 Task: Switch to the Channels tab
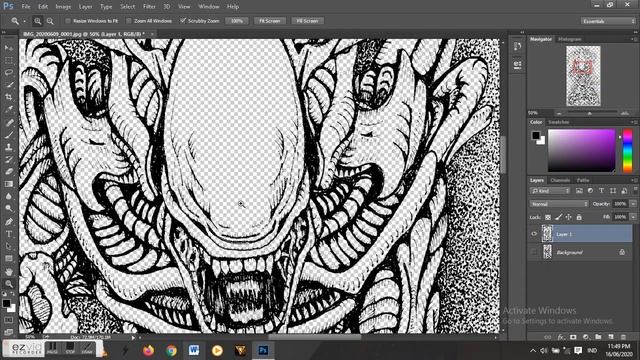560,180
